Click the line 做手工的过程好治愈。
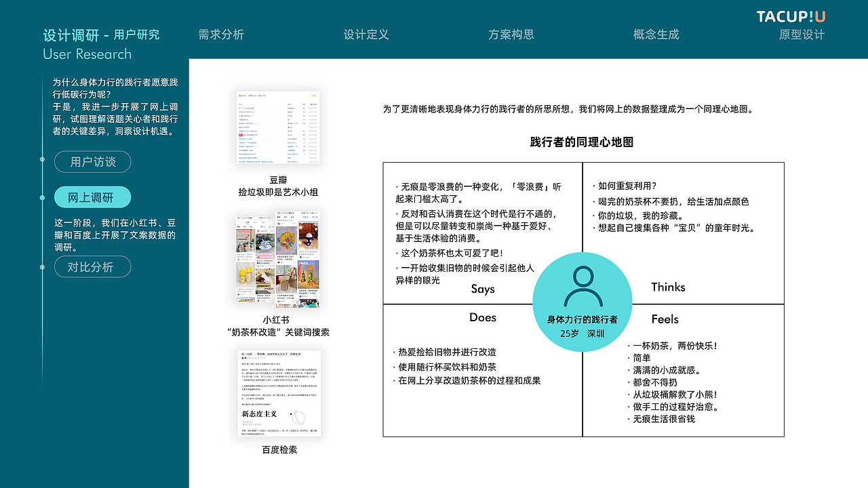Screen dimensions: 868x488 pyautogui.click(x=672, y=407)
